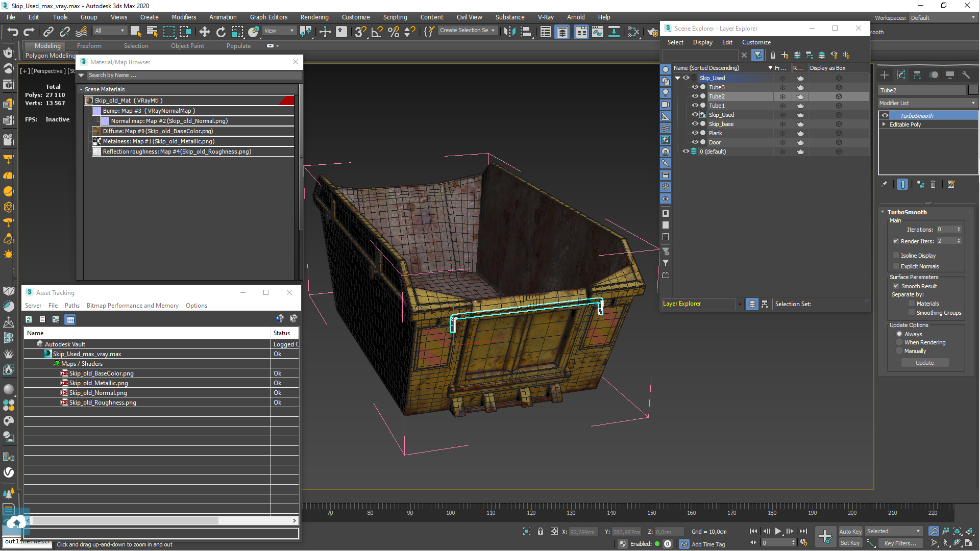Click Refresh icon in Asset Tracking
Viewport: 980px width, 551px height.
tap(29, 319)
